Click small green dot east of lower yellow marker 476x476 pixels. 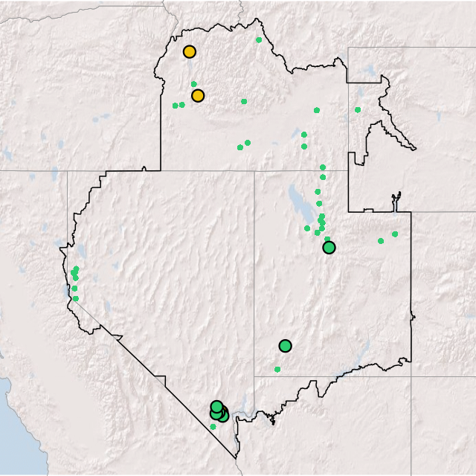coord(244,101)
